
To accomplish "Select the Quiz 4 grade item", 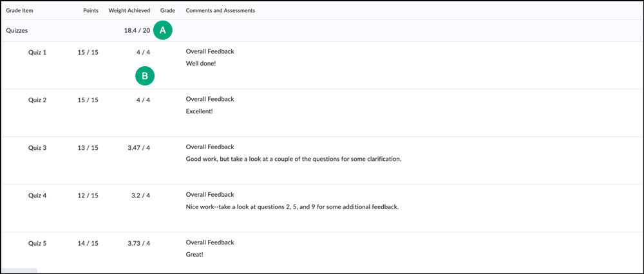I will 37,196.
